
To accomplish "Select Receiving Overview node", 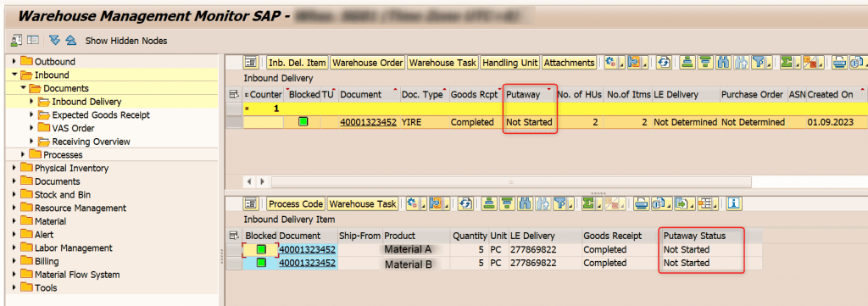I will coord(91,142).
